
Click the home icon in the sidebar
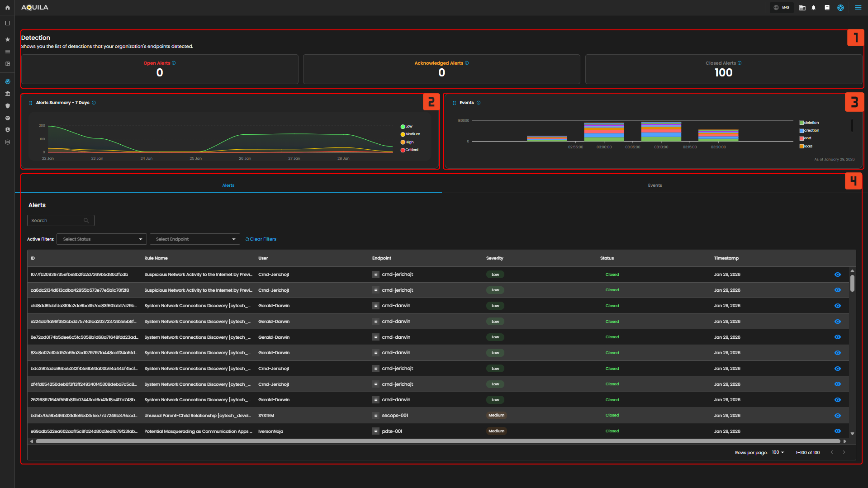click(7, 8)
